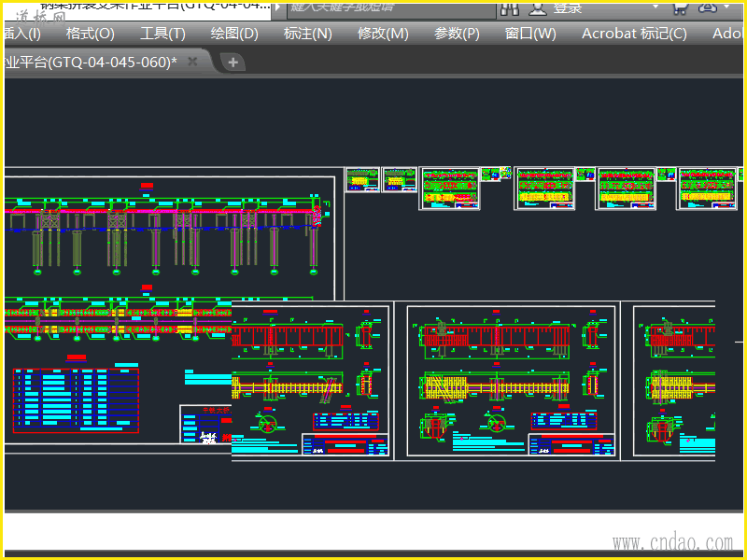
Task: Open the Acrobat 标记(C) menu
Action: pyautogui.click(x=634, y=34)
